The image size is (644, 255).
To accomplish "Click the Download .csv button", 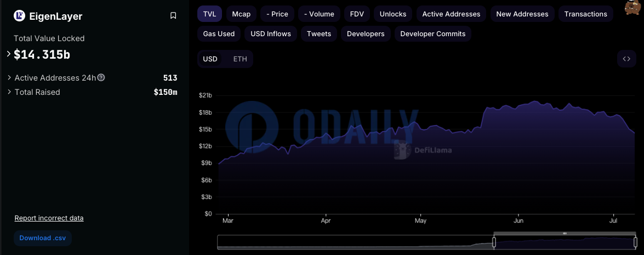I will point(43,238).
